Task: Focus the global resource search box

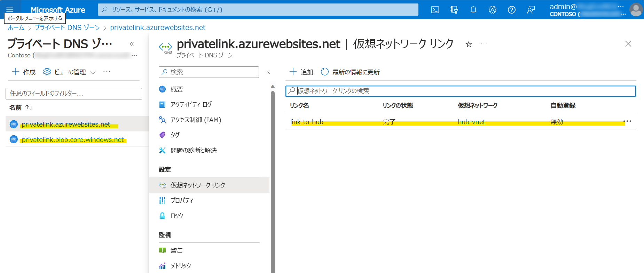Action: click(258, 10)
